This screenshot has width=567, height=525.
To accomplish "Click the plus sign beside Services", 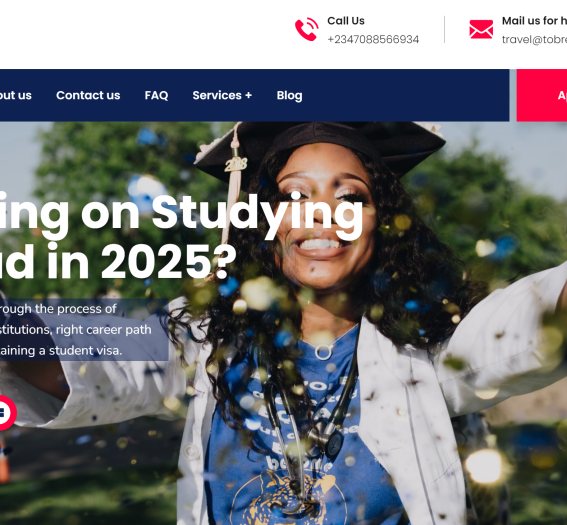I will point(248,95).
